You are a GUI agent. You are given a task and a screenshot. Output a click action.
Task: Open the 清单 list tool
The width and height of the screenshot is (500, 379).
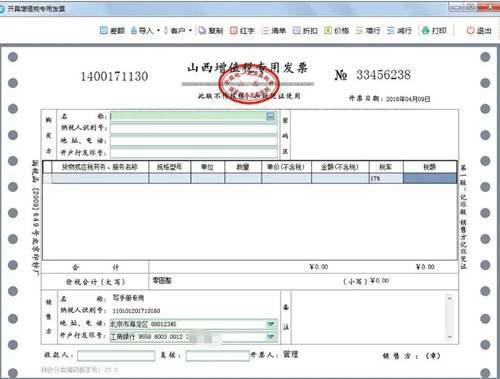(274, 31)
